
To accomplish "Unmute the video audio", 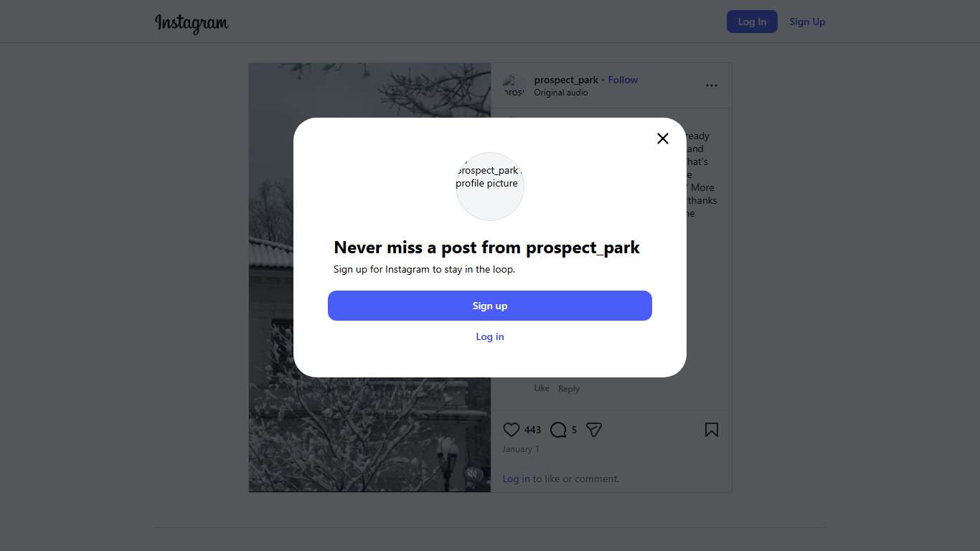I will 471,474.
